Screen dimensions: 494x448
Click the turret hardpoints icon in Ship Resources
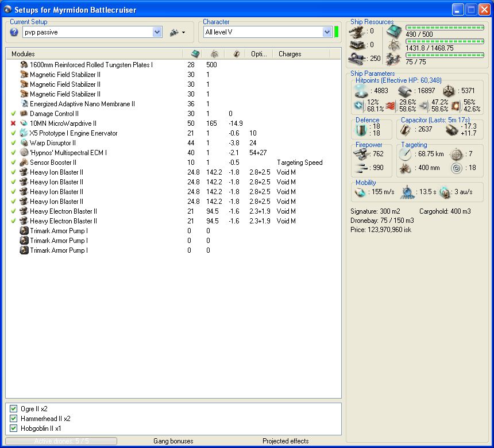click(357, 32)
